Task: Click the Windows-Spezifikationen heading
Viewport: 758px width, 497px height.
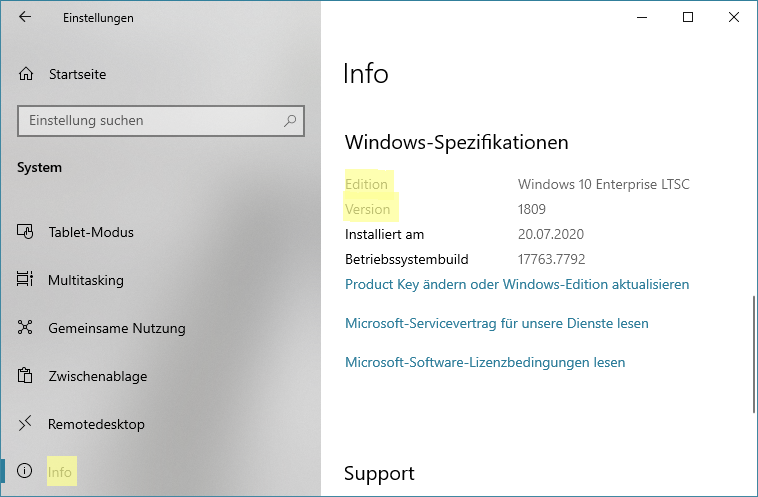Action: [x=456, y=142]
